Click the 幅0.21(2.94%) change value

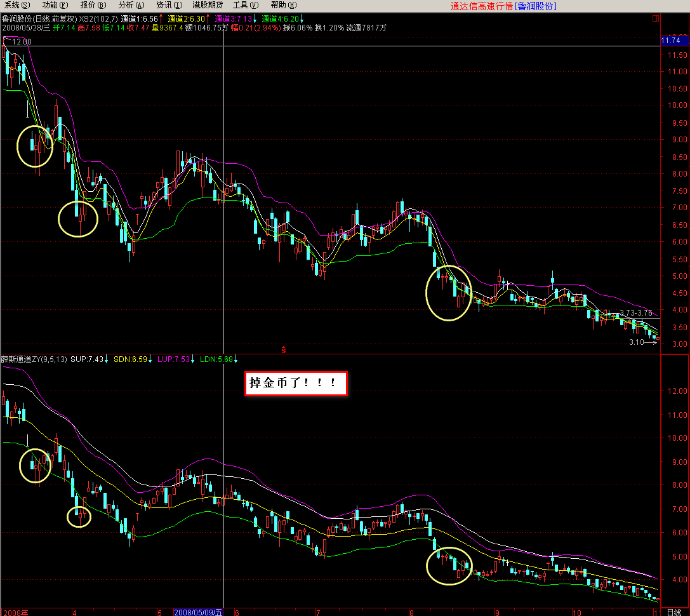pyautogui.click(x=256, y=28)
